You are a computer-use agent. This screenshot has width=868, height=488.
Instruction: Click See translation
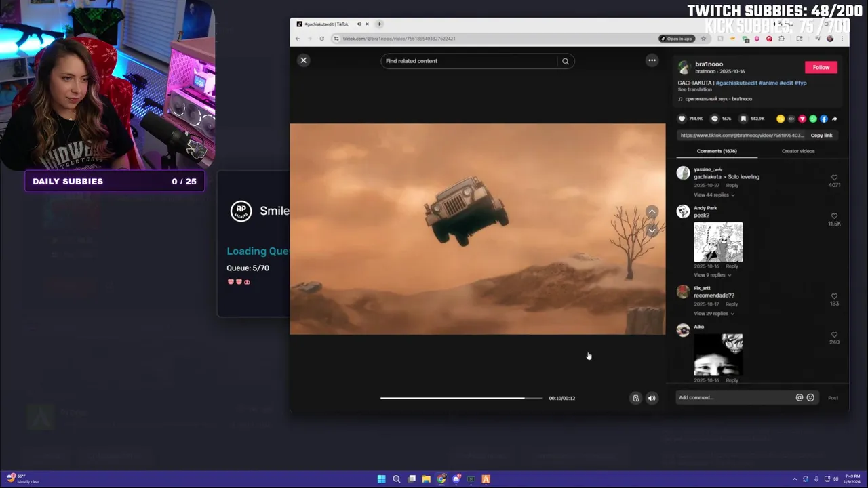pyautogui.click(x=694, y=90)
